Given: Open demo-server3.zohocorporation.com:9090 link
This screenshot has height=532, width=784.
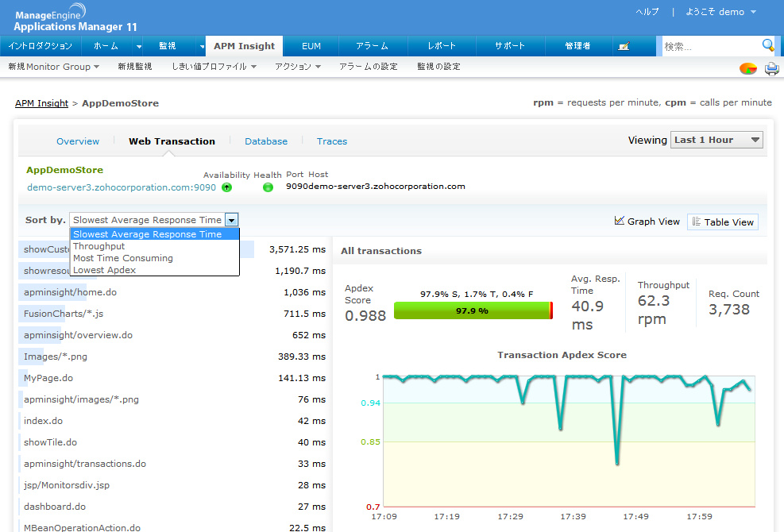Looking at the screenshot, I should point(121,187).
